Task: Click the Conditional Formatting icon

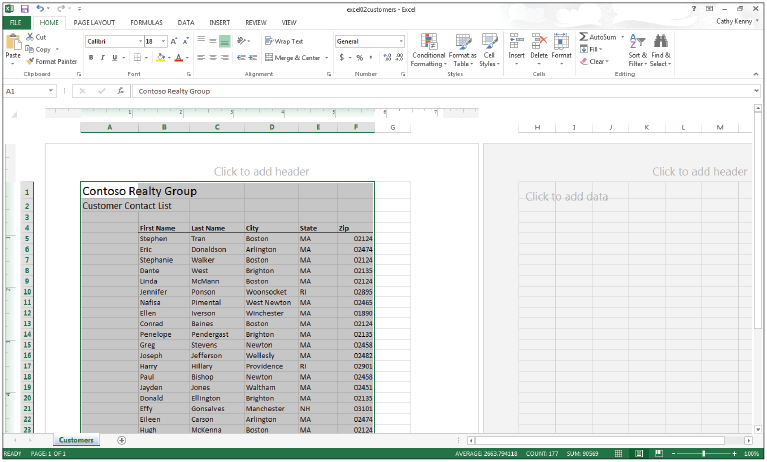Action: 429,42
